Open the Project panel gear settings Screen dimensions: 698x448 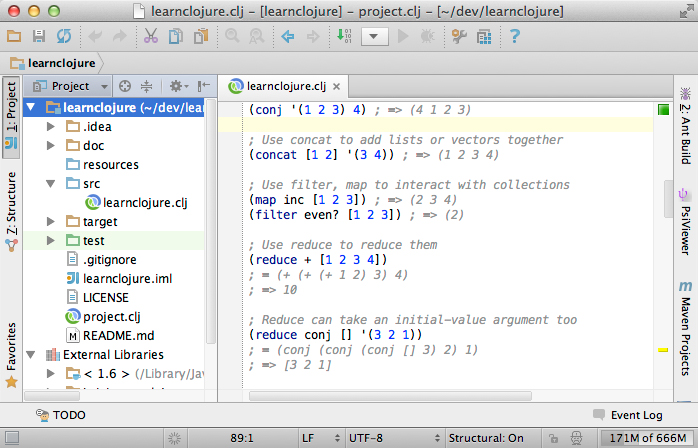click(179, 86)
